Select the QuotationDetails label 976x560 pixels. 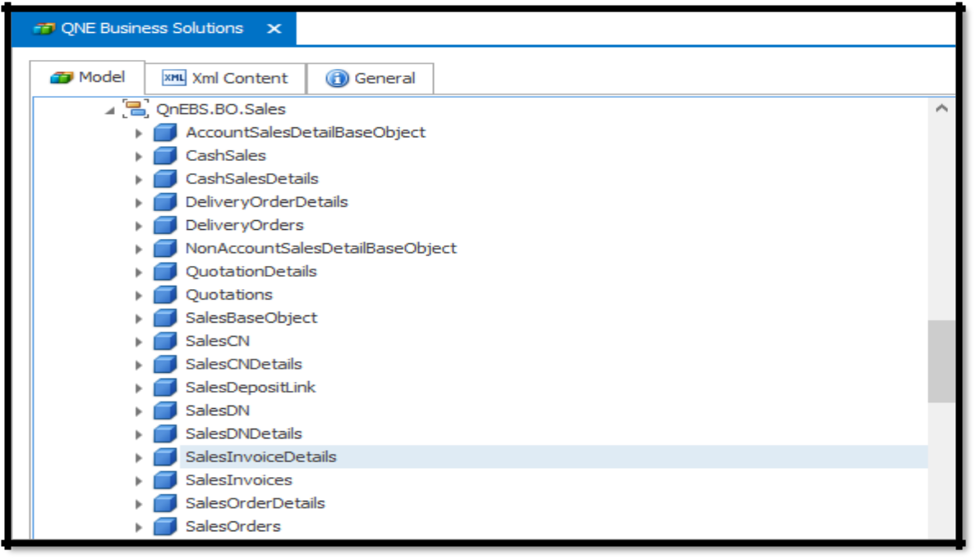pyautogui.click(x=251, y=271)
